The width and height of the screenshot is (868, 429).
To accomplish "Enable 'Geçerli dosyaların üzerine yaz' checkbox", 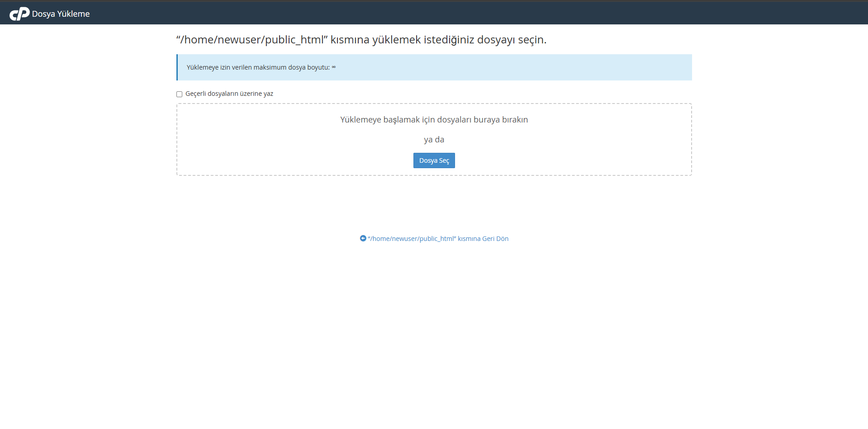I will 179,94.
